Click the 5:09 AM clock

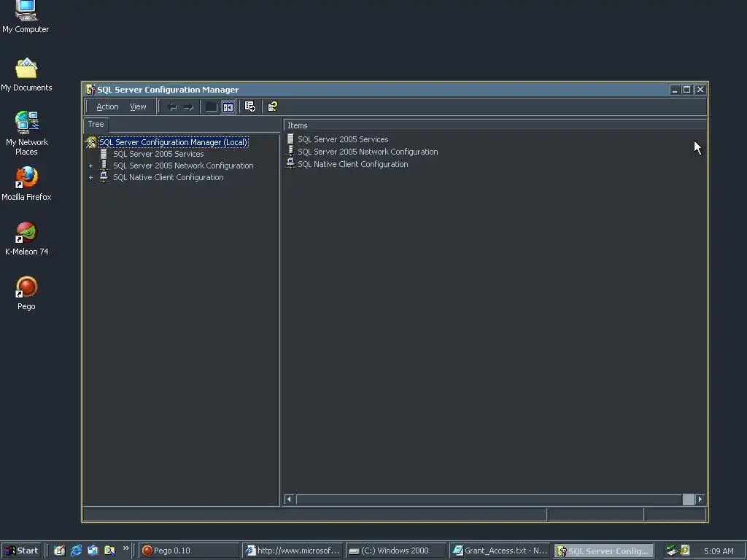(x=719, y=551)
